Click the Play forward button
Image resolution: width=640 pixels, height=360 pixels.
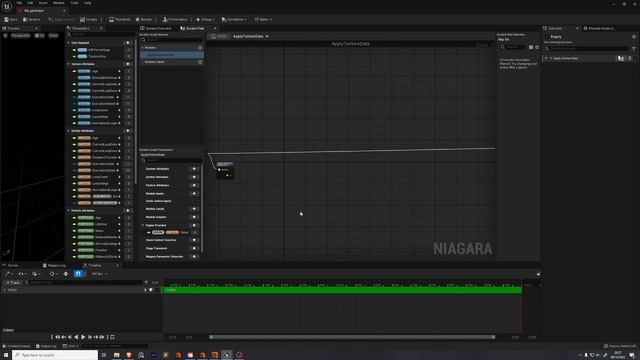83,337
